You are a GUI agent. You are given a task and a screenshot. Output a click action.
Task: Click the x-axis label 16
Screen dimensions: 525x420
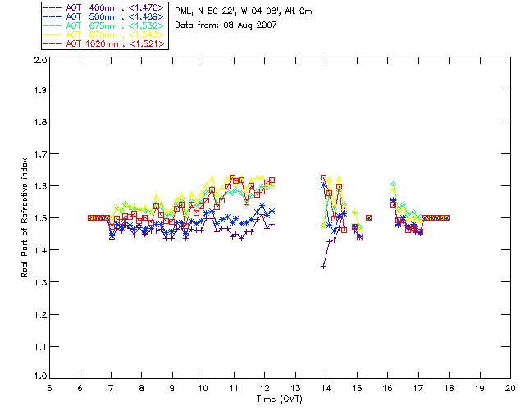pyautogui.click(x=387, y=388)
